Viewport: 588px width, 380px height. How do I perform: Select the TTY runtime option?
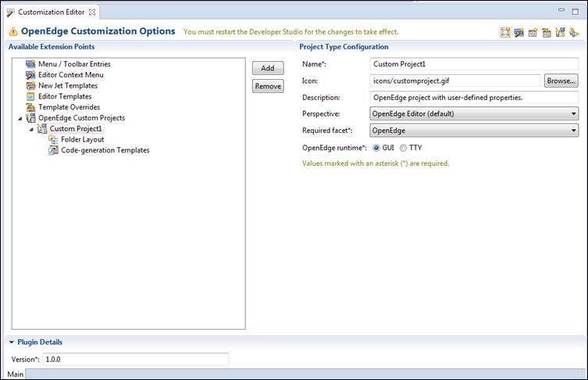click(403, 148)
